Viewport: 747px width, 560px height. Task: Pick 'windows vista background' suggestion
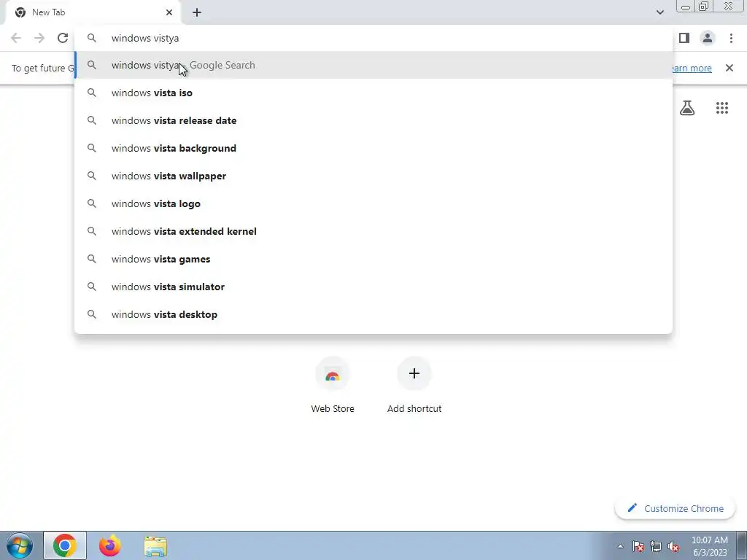point(373,148)
